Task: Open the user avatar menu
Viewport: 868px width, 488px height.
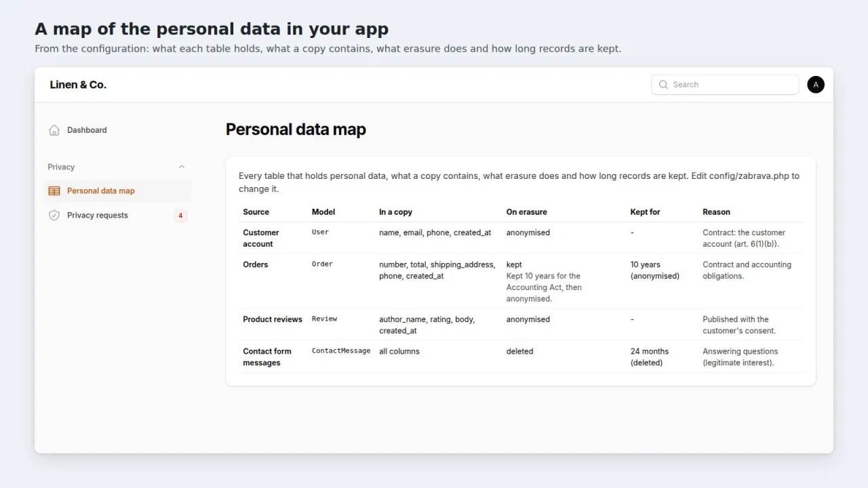Action: [x=816, y=85]
